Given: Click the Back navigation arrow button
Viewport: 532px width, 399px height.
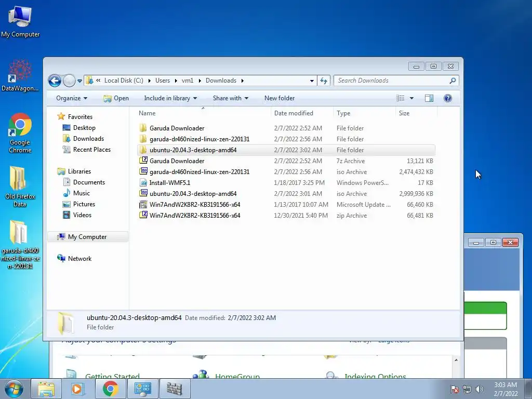Looking at the screenshot, I should pos(55,81).
